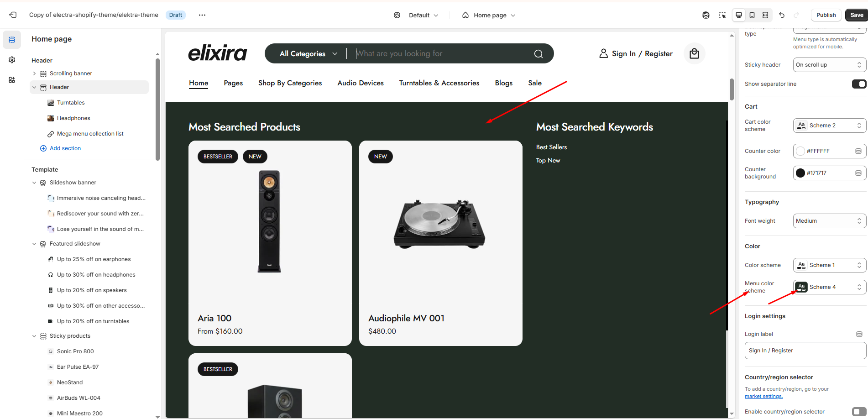The height and width of the screenshot is (419, 868).
Task: Click the white Counter color swatch
Action: [800, 151]
